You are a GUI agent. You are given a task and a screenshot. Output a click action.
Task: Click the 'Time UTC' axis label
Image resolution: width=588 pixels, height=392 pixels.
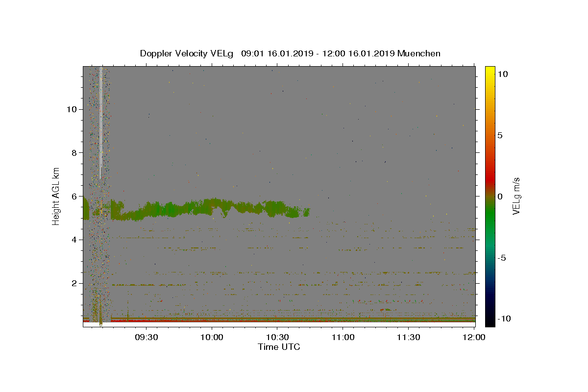tap(279, 347)
